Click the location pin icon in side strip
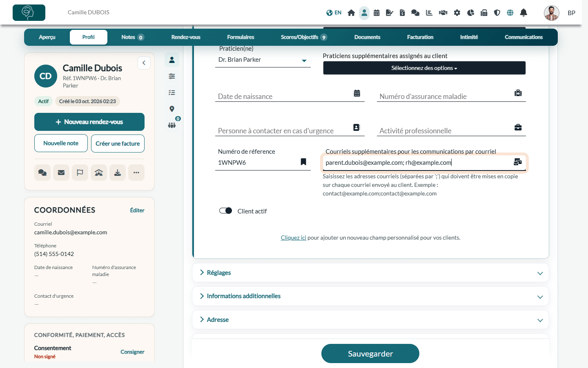The image size is (588, 368). (x=172, y=109)
